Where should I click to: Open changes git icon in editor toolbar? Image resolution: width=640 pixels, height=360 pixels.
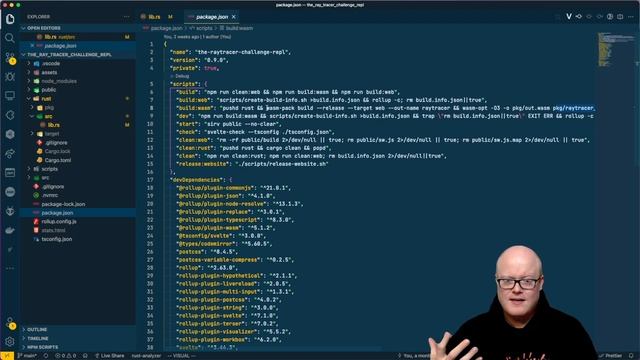click(x=579, y=17)
